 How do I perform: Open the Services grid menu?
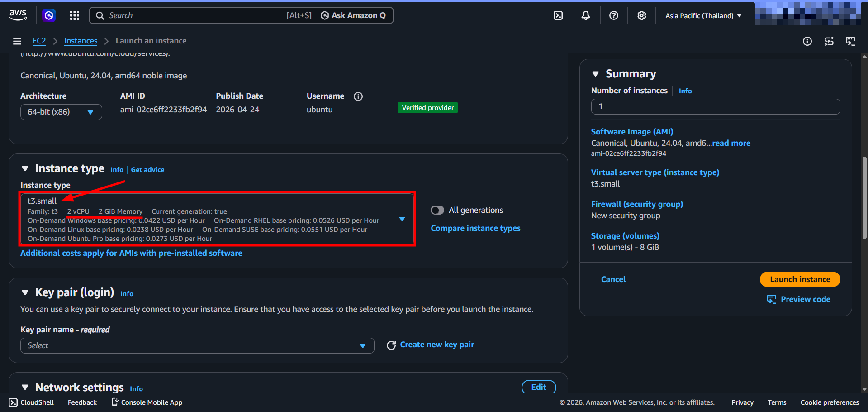pos(75,15)
